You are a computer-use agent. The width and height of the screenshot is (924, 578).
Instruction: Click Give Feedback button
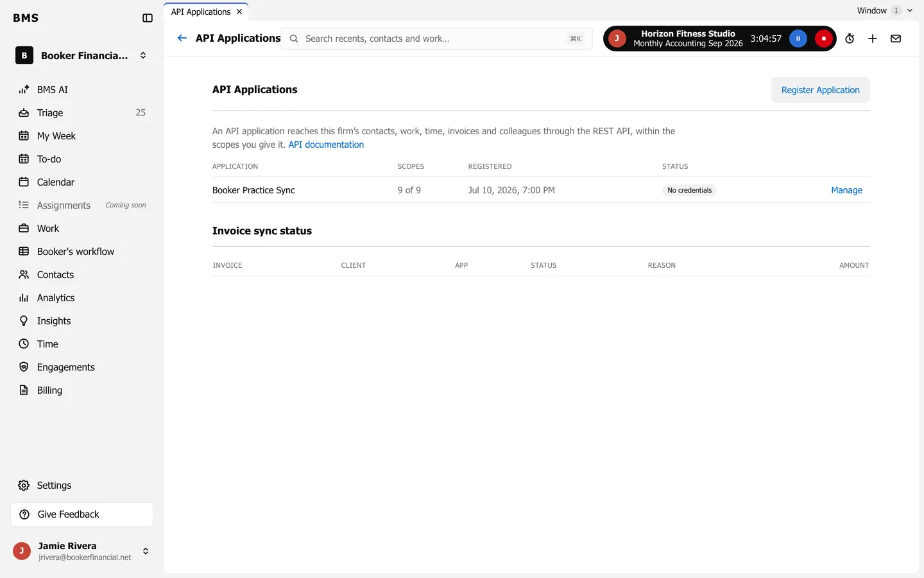(81, 514)
